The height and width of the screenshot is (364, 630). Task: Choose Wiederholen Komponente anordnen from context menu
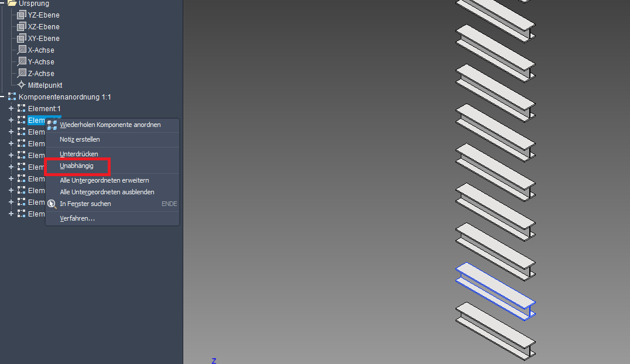(x=112, y=125)
